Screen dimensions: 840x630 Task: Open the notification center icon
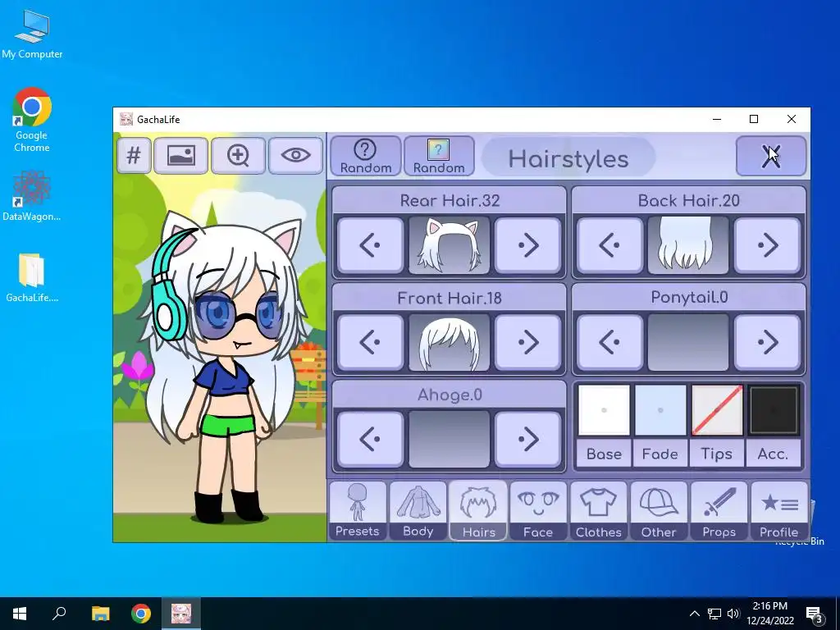pos(814,614)
